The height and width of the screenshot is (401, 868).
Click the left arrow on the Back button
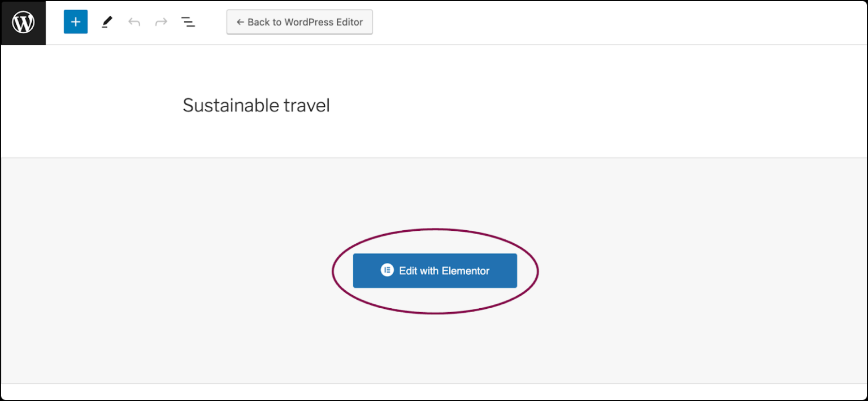240,22
